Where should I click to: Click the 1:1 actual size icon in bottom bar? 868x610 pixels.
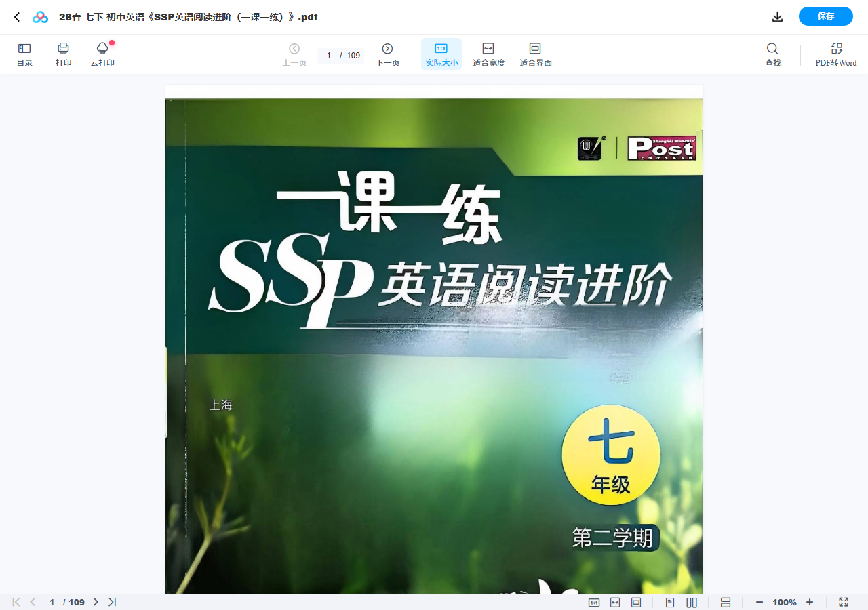(x=594, y=602)
